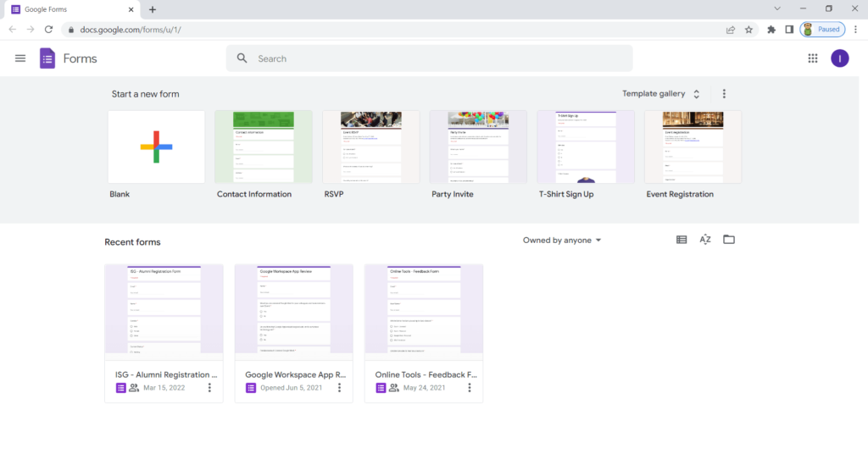
Task: Open more options for ISG Alumni Registration
Action: coord(209,388)
